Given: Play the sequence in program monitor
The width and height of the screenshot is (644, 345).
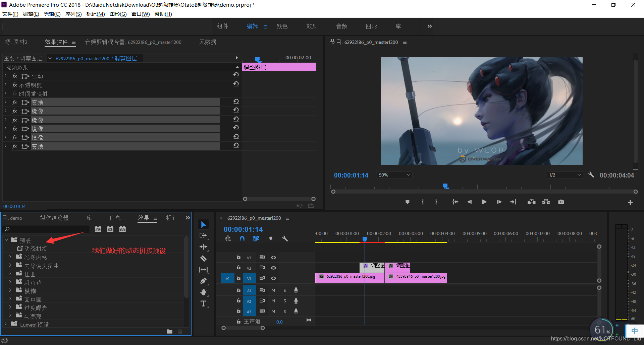Looking at the screenshot, I should pos(484,202).
